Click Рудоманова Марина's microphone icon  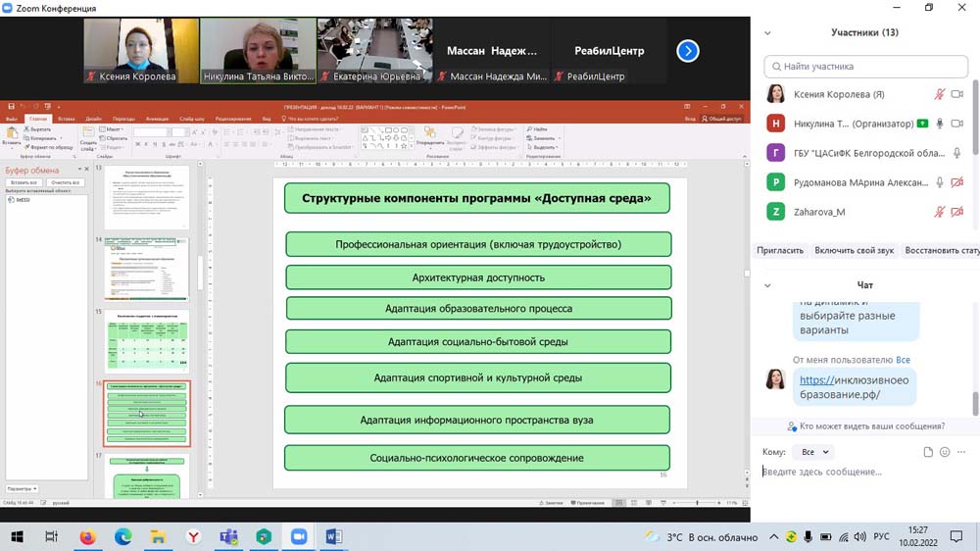point(940,182)
